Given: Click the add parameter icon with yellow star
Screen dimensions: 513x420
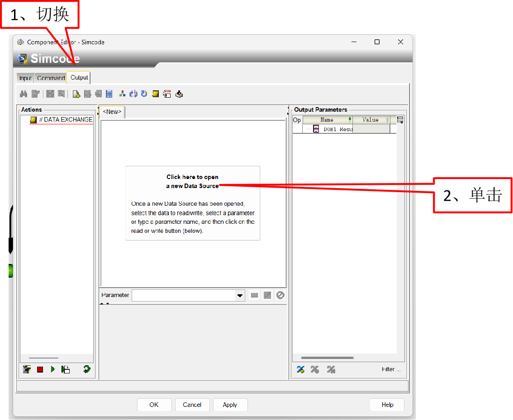Looking at the screenshot, I should 300,369.
